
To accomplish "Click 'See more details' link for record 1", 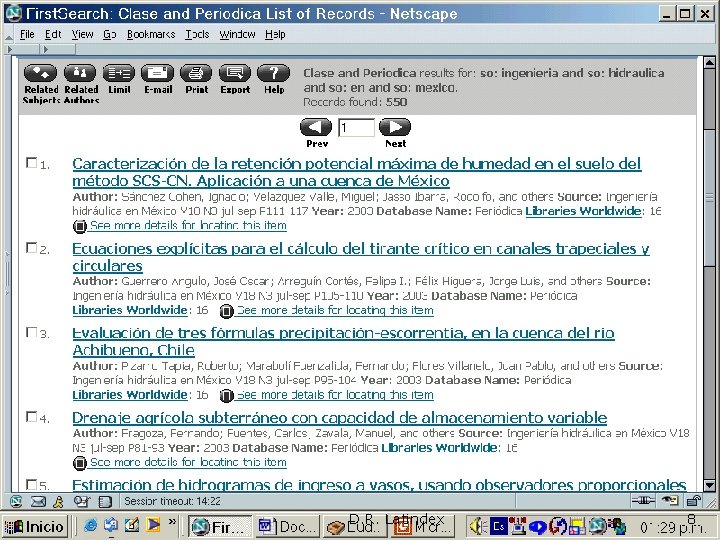I will (188, 225).
